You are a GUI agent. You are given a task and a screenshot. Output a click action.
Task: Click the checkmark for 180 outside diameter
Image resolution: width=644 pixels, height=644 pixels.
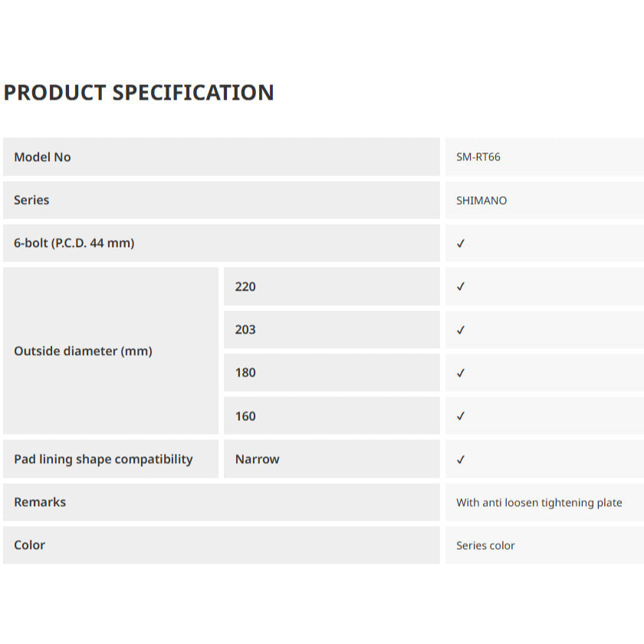461,373
